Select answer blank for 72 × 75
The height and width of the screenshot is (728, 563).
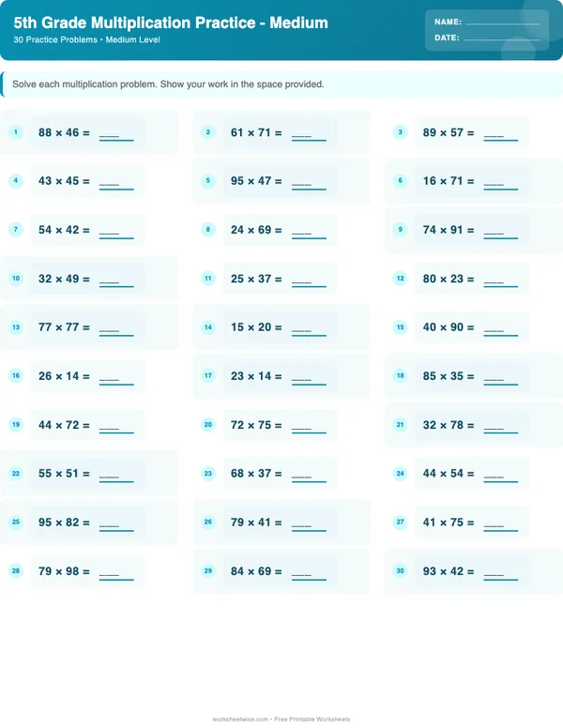click(x=309, y=429)
